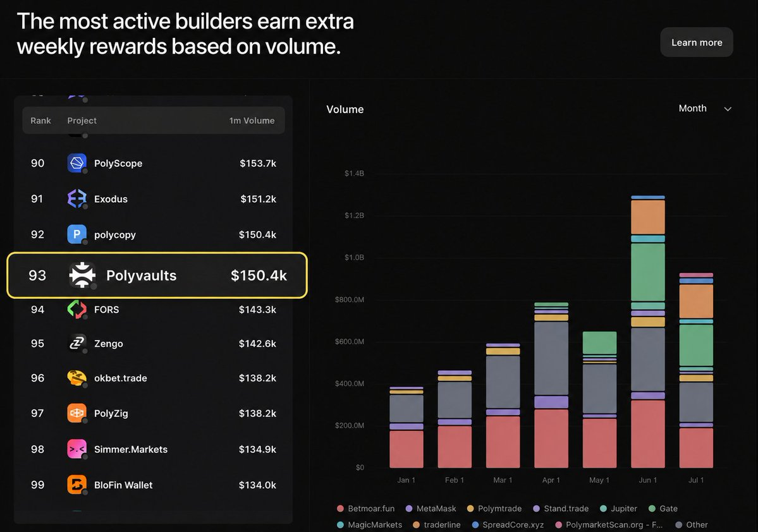This screenshot has height=532, width=758.
Task: Click the Simmer.Markets project name
Action: 130,449
